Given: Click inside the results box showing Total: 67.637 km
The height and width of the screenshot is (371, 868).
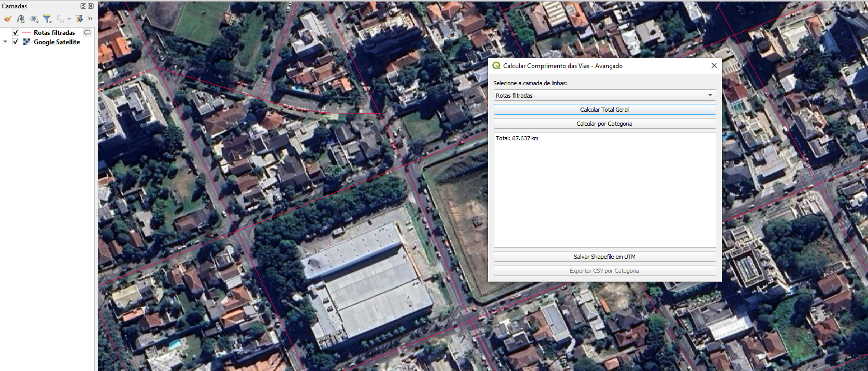Looking at the screenshot, I should point(604,190).
